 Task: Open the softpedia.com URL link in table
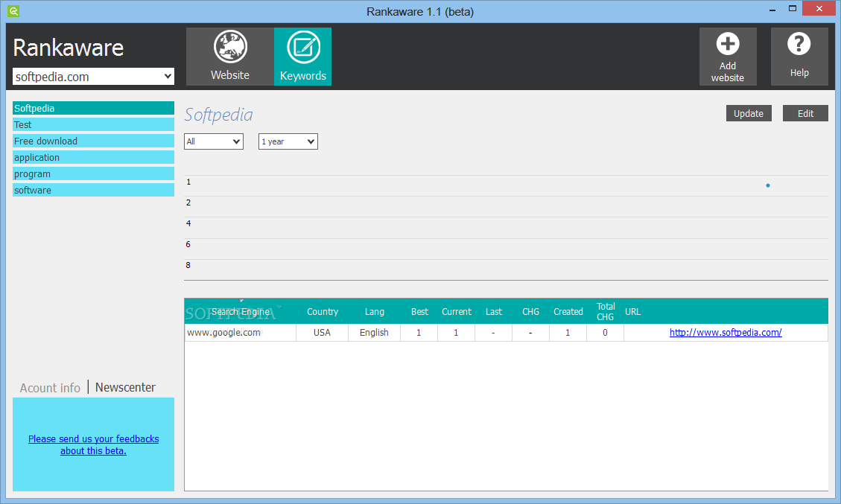725,333
